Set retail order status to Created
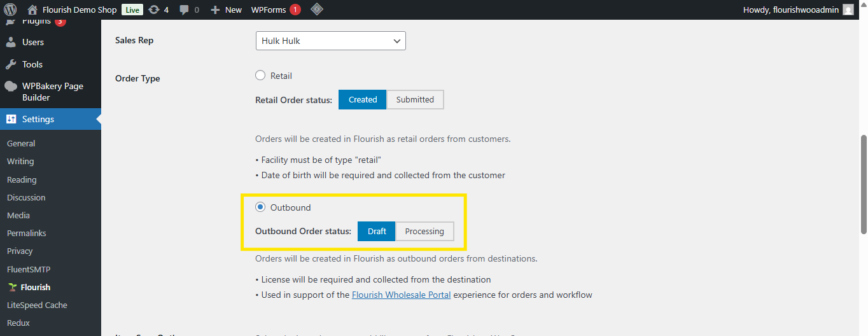The image size is (868, 336). point(363,99)
